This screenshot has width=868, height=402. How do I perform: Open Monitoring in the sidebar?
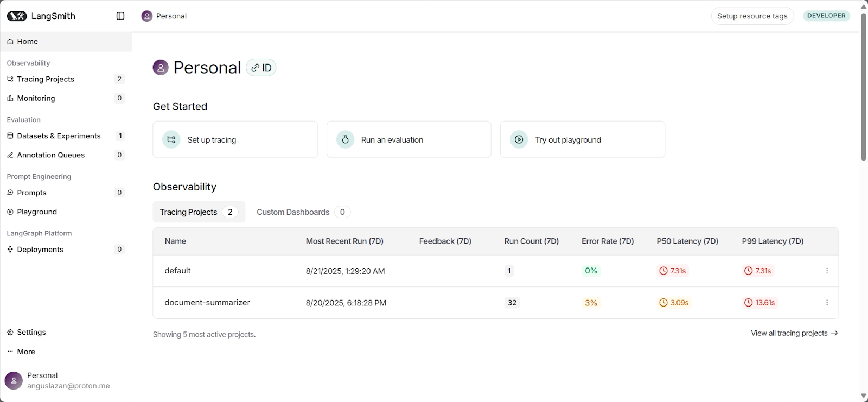click(x=66, y=98)
